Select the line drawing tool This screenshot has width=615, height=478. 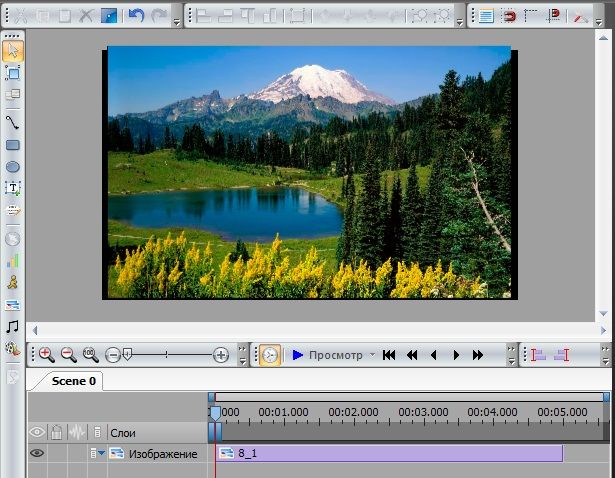pyautogui.click(x=13, y=123)
